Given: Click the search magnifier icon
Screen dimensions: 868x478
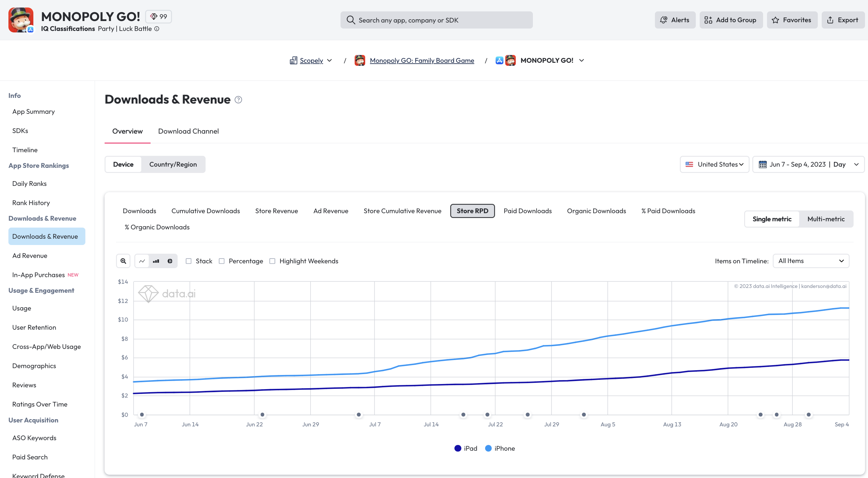Looking at the screenshot, I should point(351,20).
